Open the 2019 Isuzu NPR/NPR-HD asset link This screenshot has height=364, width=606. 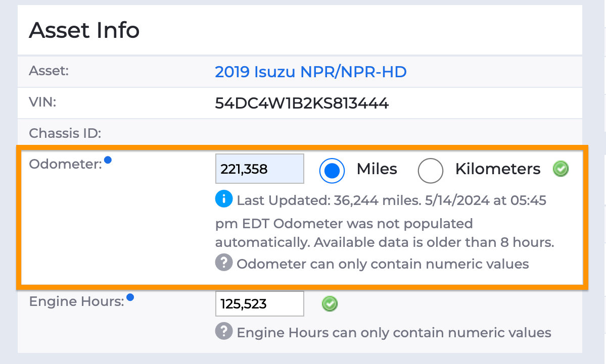point(311,72)
